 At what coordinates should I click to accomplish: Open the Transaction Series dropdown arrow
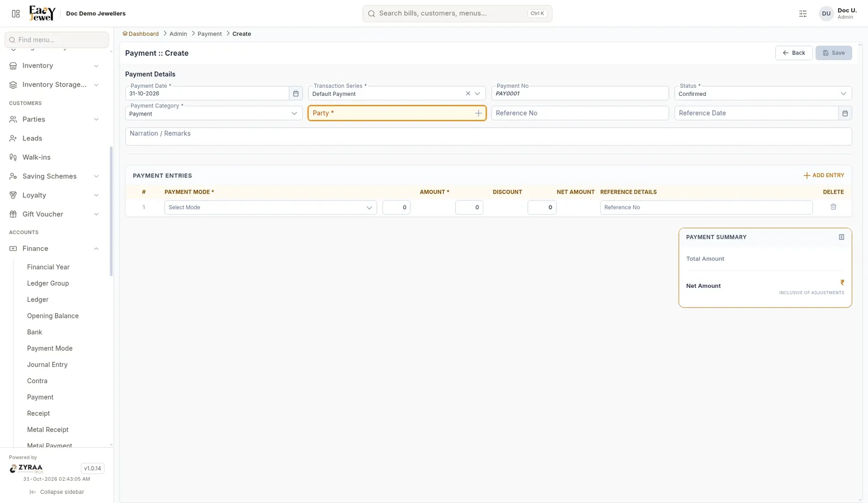[x=478, y=94]
